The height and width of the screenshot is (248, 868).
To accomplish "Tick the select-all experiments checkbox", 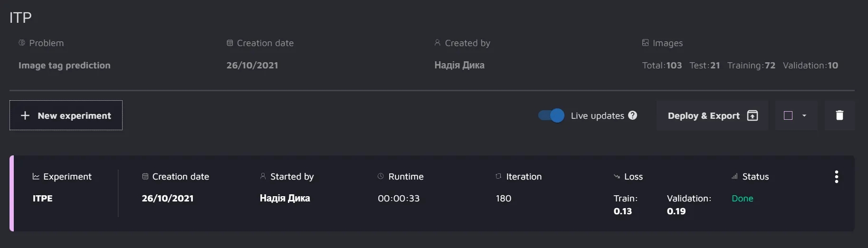I will point(788,115).
